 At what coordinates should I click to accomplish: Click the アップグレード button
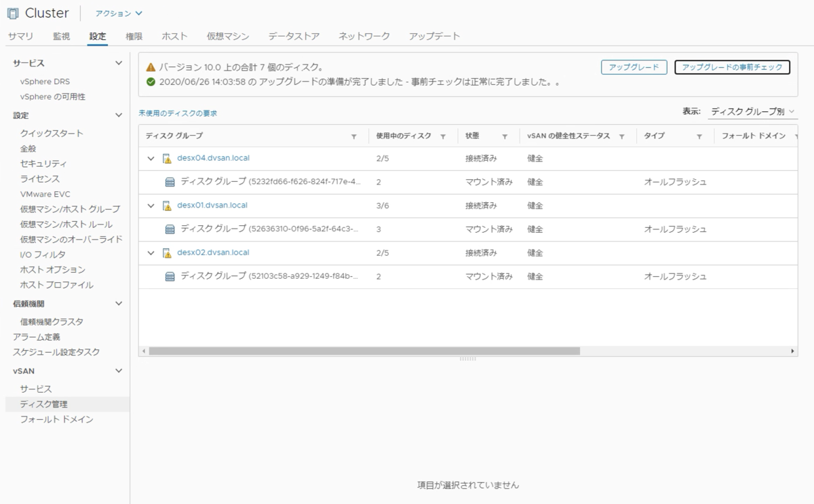tap(634, 67)
